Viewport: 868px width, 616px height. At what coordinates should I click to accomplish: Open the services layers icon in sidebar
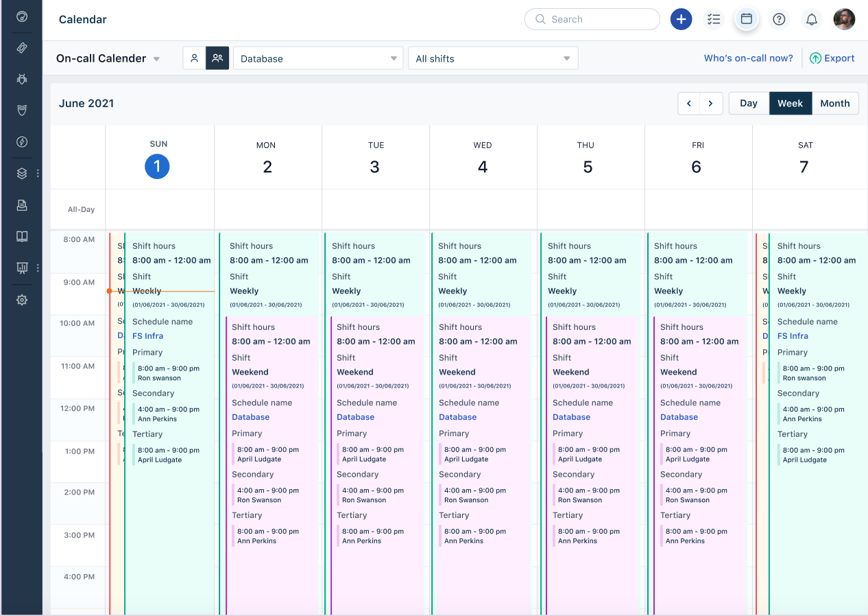pos(22,173)
